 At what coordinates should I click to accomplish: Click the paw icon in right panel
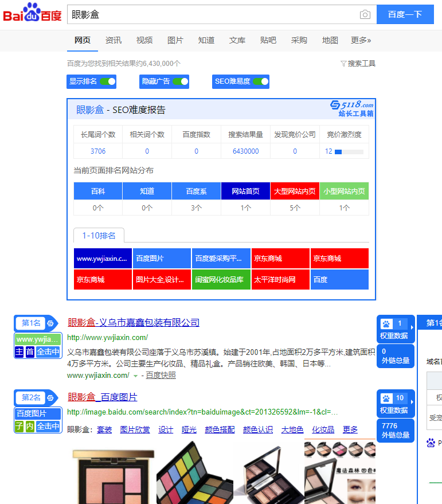click(431, 443)
